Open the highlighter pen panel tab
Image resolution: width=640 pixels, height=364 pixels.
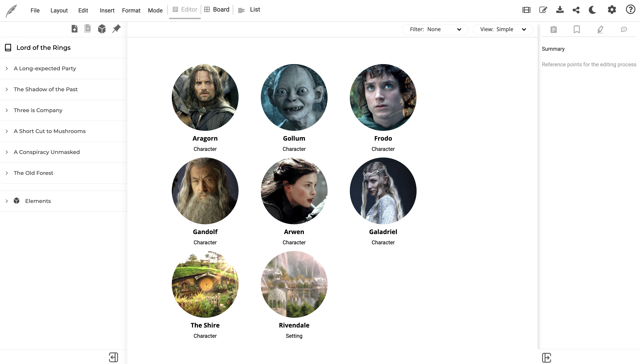point(600,30)
